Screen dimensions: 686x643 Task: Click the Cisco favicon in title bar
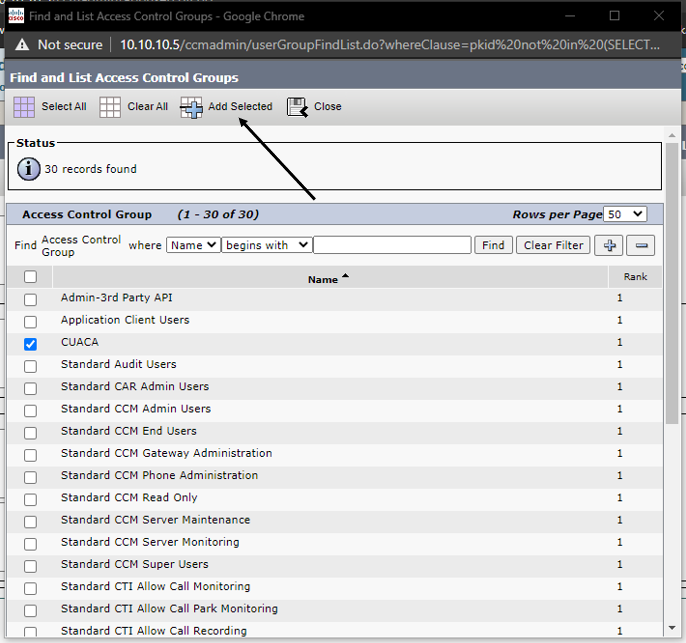(16, 16)
